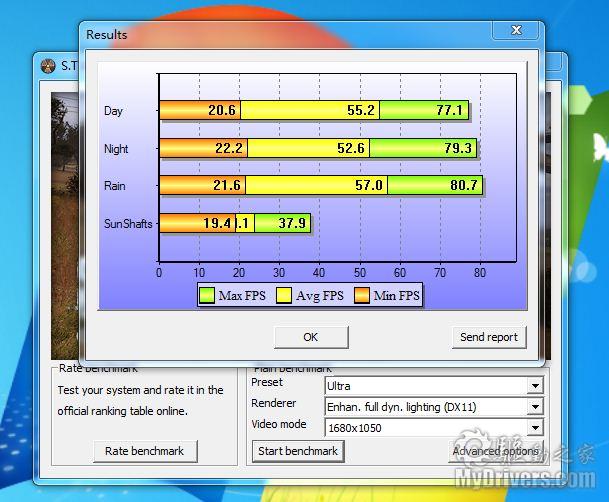Click the yellow Avg FPS legend swatch
The width and height of the screenshot is (609, 502).
[284, 295]
